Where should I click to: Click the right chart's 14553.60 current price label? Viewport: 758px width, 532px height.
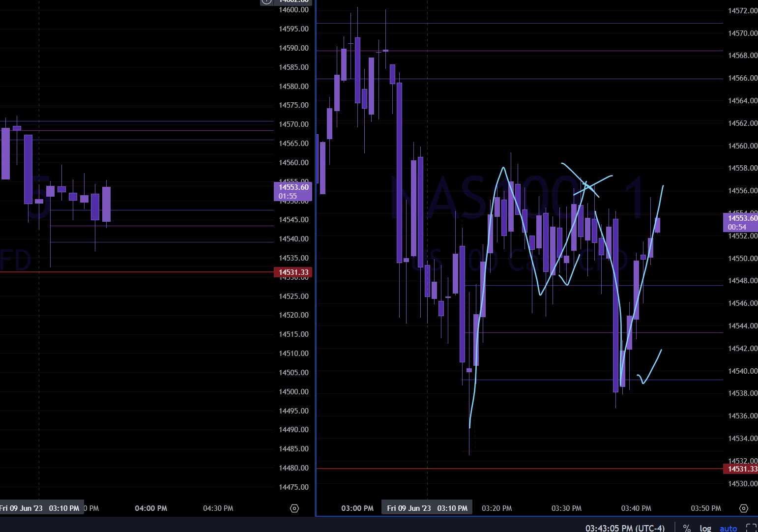(741, 222)
